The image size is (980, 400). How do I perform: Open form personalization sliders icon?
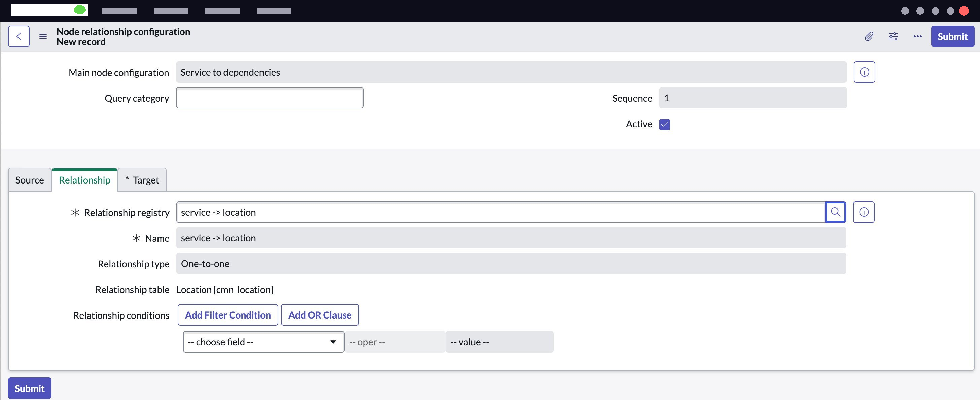point(893,37)
